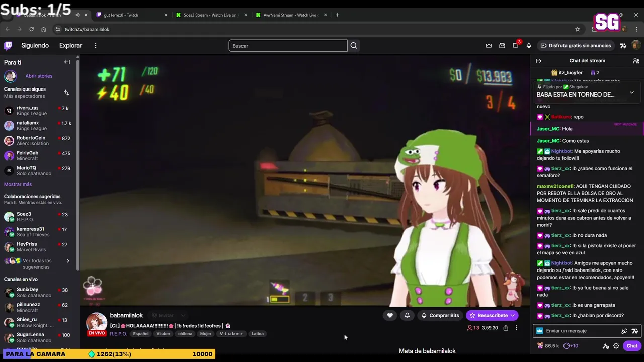Click Mostrar más under followed channels
The width and height of the screenshot is (644, 362).
(18, 184)
